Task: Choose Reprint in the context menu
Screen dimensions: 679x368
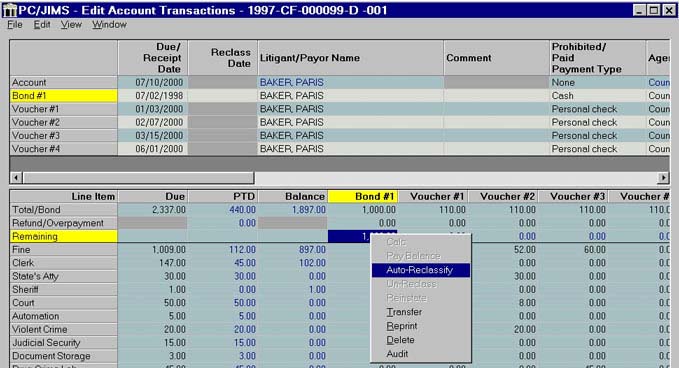Action: [420, 326]
